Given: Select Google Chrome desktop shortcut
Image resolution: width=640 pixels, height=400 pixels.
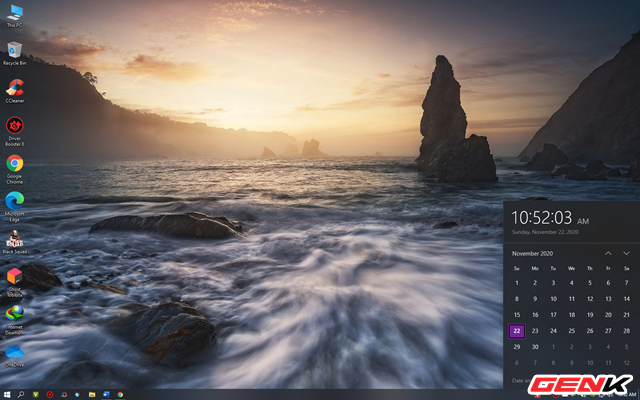Looking at the screenshot, I should click(x=15, y=169).
